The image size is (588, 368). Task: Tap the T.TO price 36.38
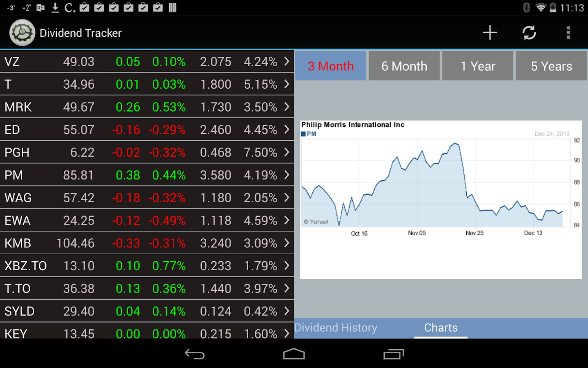coord(79,289)
